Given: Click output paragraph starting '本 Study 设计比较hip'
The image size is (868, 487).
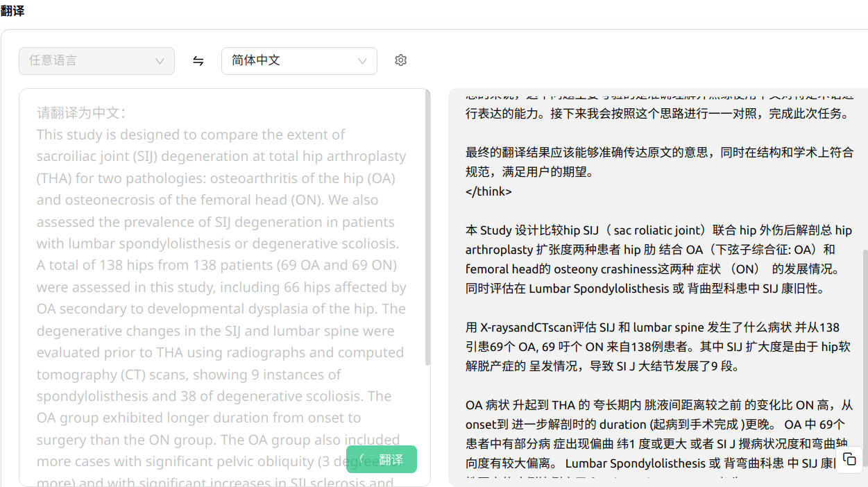Looking at the screenshot, I should click(x=659, y=259).
